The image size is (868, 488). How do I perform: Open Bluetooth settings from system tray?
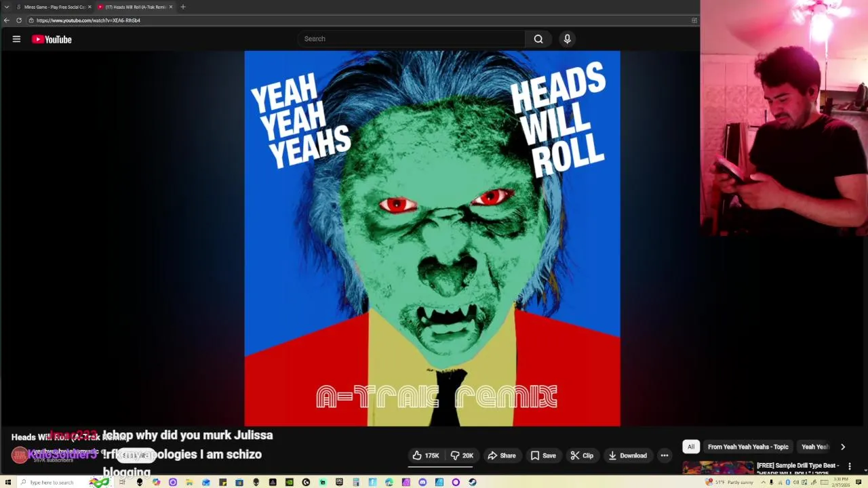tap(788, 482)
